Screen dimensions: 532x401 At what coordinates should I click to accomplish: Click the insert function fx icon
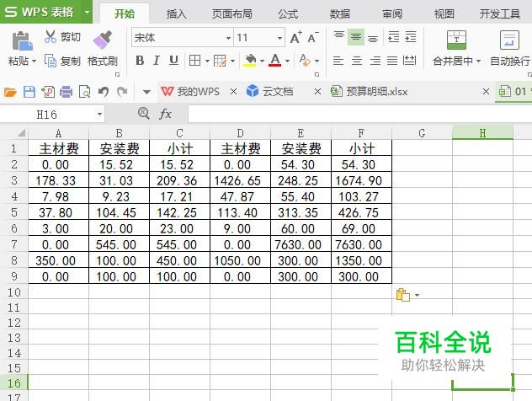tap(165, 114)
